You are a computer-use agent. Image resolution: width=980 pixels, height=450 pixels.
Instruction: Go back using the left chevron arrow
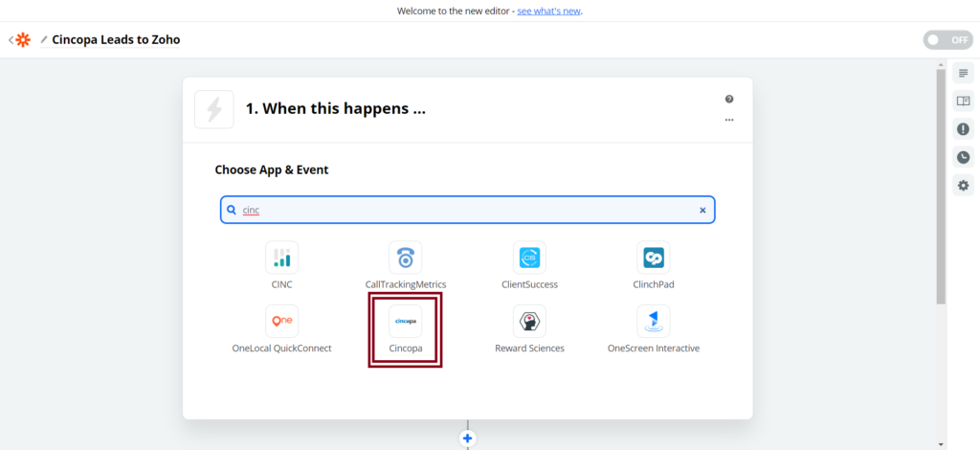coord(11,40)
